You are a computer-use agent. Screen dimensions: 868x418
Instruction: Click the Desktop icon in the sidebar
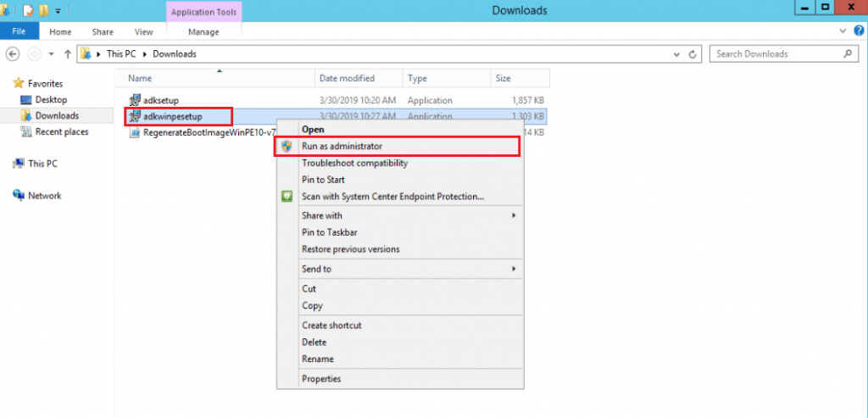pos(26,100)
